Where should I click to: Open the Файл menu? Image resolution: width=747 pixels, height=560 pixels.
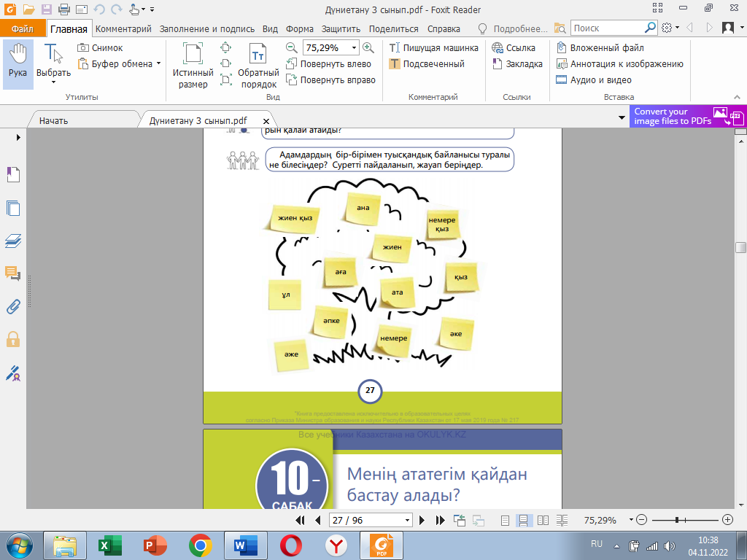coord(23,28)
